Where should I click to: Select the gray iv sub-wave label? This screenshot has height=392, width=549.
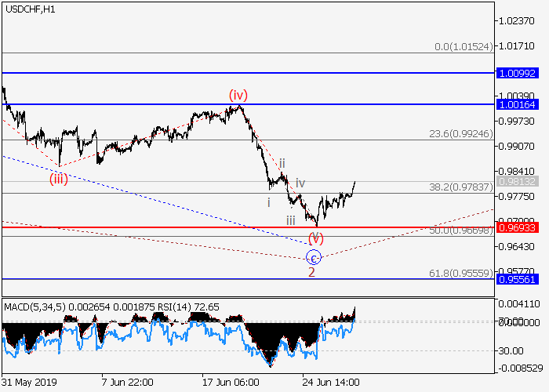tap(300, 183)
